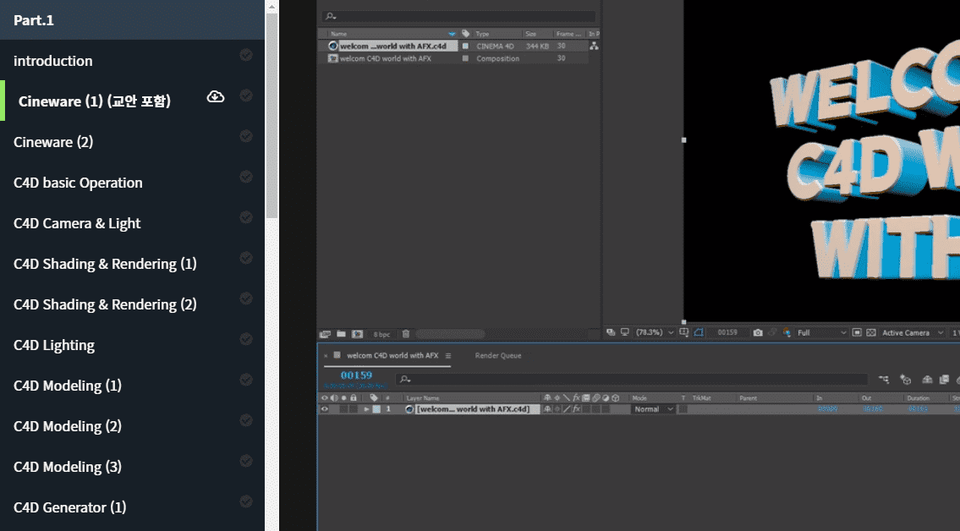Toggle shy switch for layer 1
The image size is (960, 531).
[x=547, y=409]
